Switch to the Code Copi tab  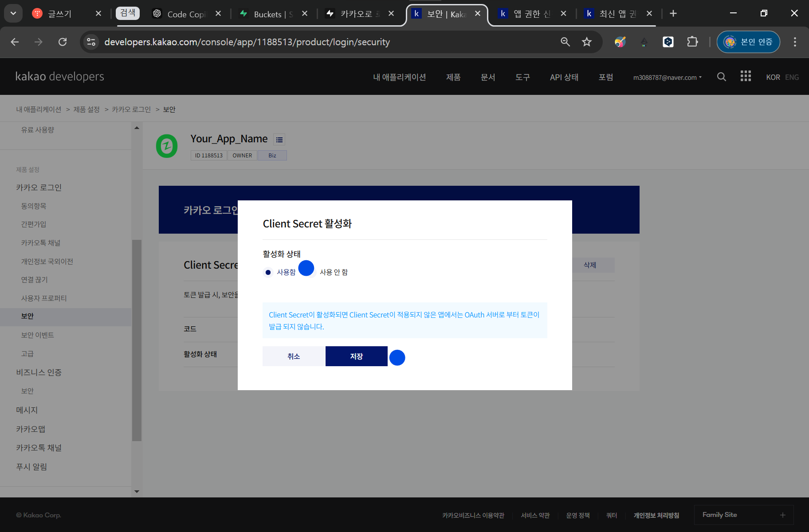coord(186,14)
